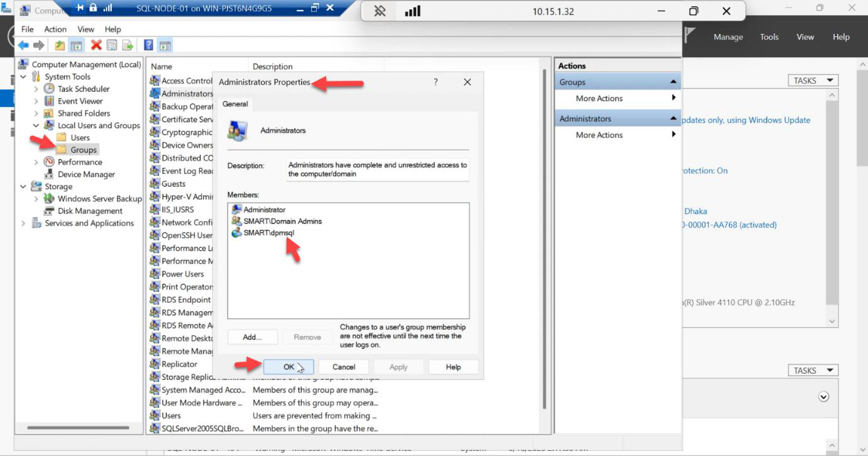Click the round chevron expander in Server Manager
This screenshot has height=456, width=868.
(x=823, y=397)
